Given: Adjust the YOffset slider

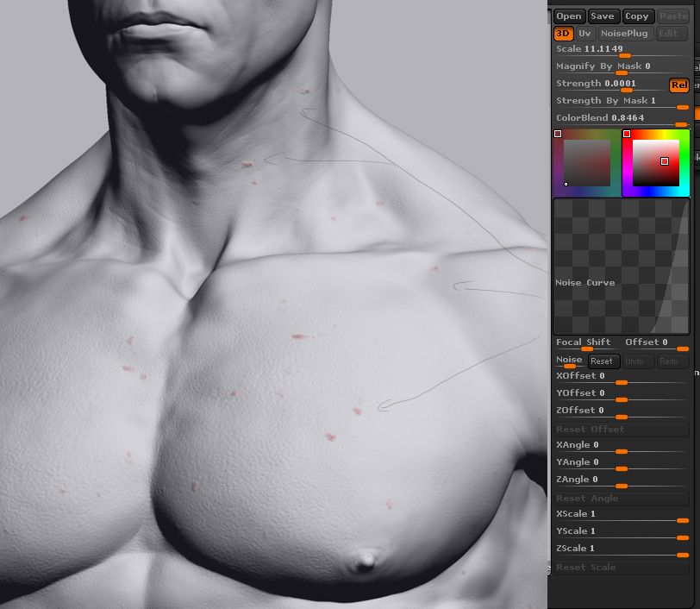Looking at the screenshot, I should pos(621,394).
